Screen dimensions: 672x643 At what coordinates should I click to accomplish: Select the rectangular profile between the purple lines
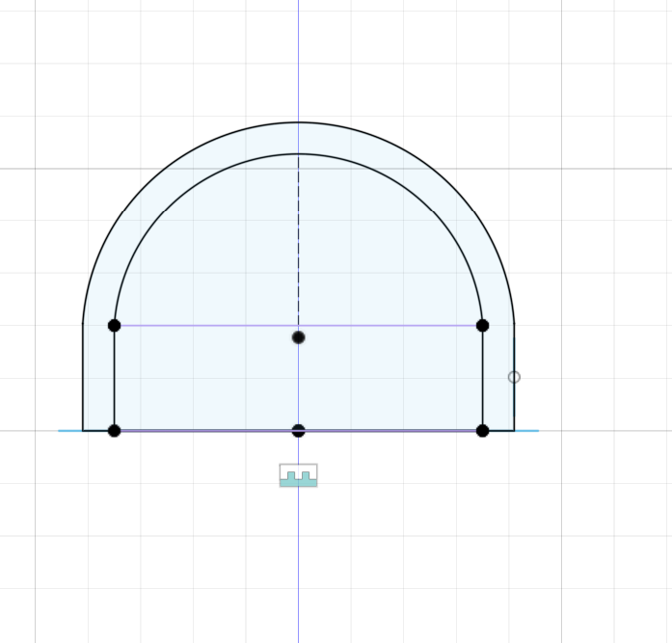coord(212,381)
